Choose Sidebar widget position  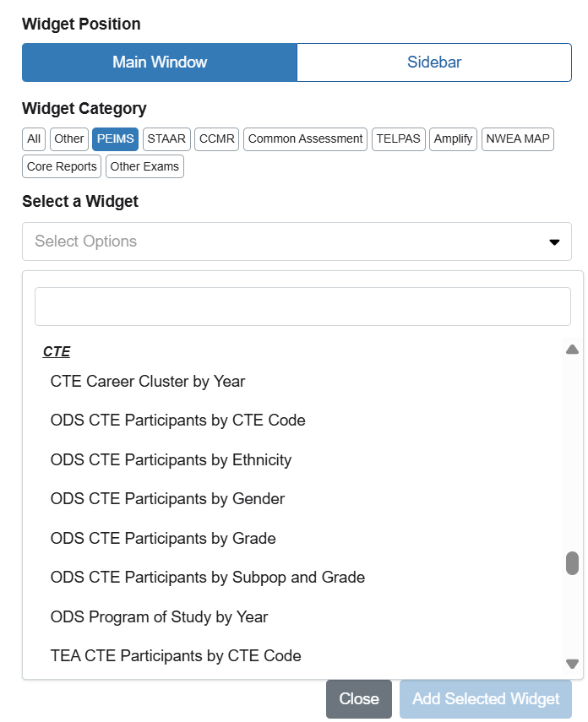click(434, 62)
